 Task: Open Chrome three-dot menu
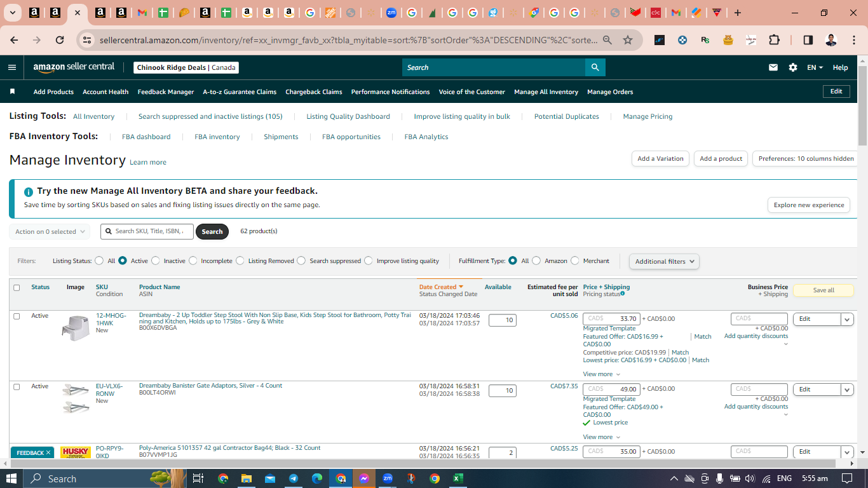(853, 40)
